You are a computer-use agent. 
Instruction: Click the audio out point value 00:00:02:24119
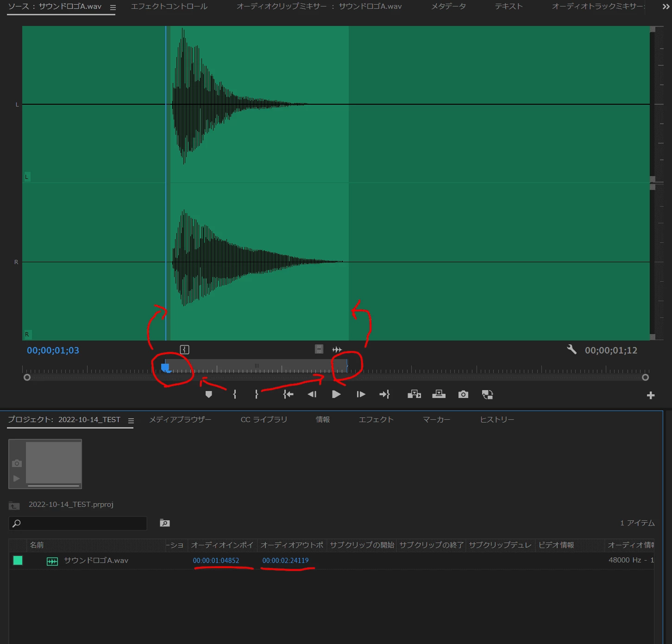(x=285, y=561)
